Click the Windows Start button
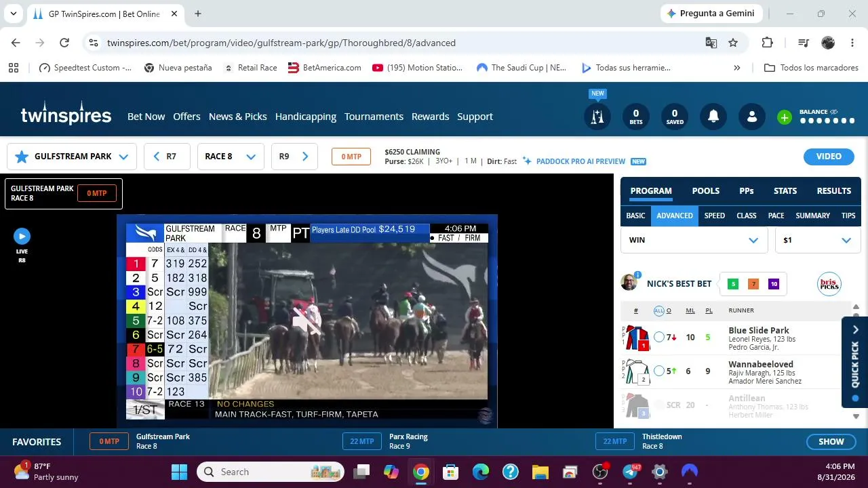The height and width of the screenshot is (488, 868). tap(180, 472)
